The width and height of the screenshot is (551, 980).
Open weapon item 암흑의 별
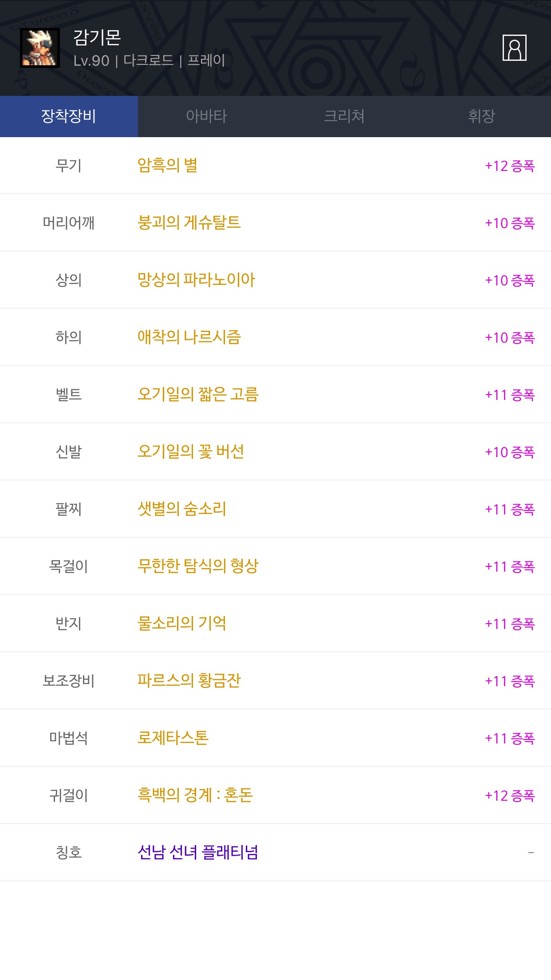tap(168, 166)
